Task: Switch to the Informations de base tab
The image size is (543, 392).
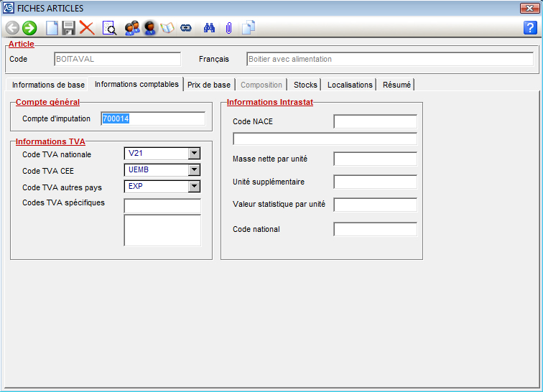Action: (48, 85)
